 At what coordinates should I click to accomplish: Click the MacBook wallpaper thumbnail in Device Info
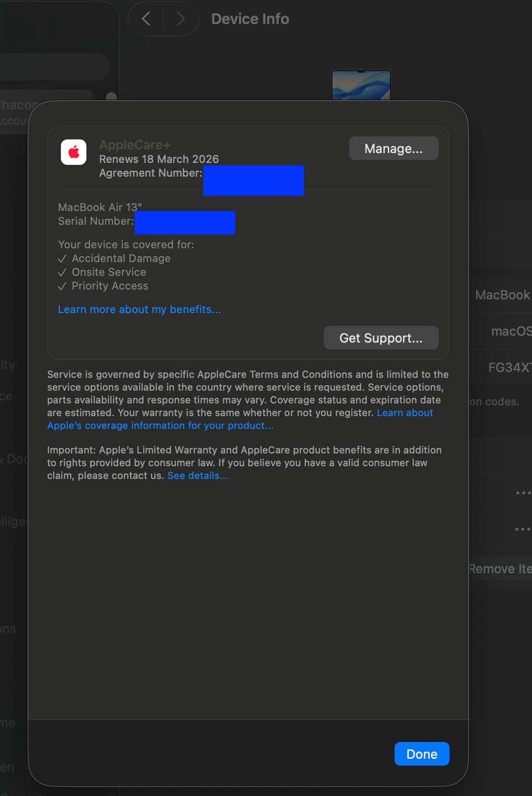361,85
